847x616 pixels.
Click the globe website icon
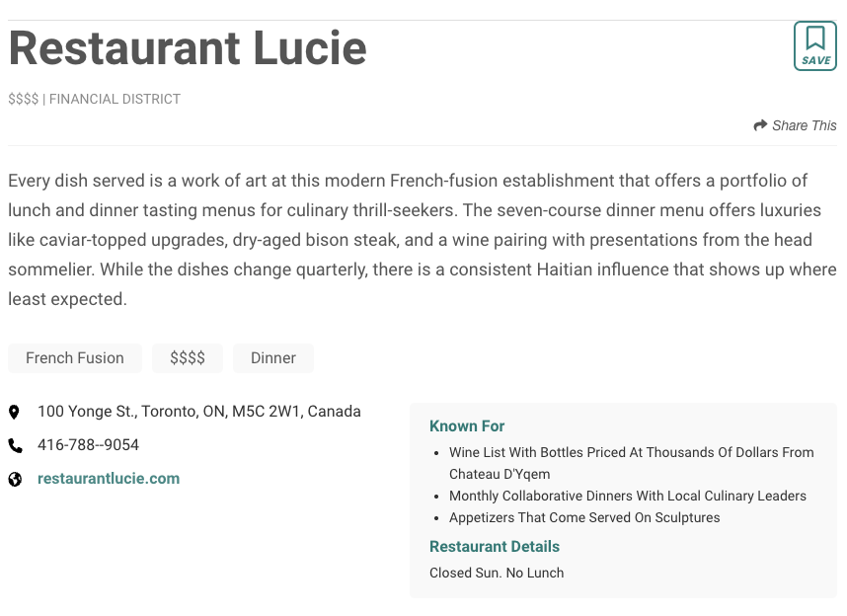[15, 479]
